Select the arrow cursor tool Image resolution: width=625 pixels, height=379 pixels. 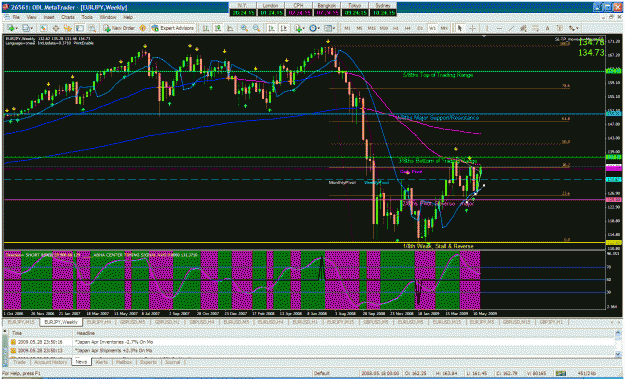(460, 28)
